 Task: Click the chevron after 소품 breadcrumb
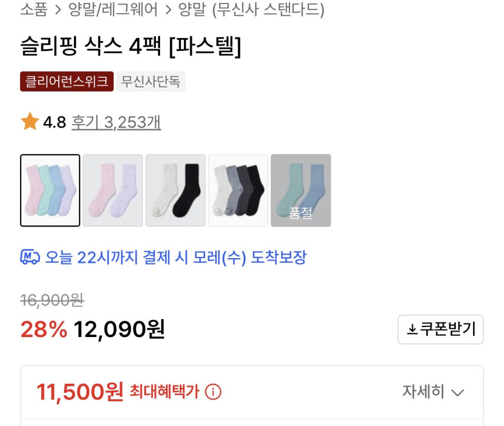58,9
